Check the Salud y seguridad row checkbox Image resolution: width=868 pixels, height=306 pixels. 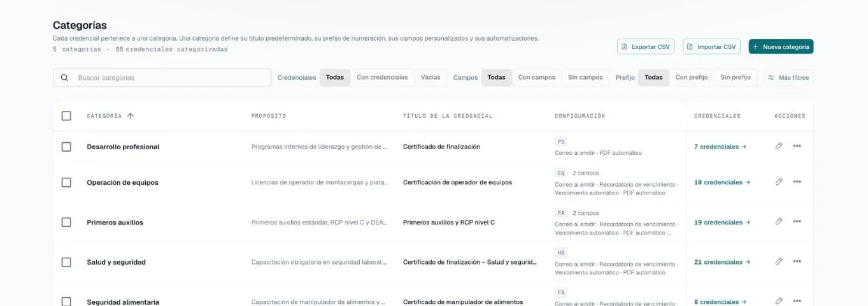tap(66, 262)
